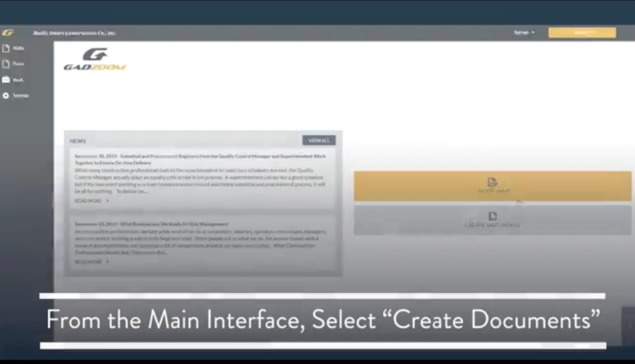Open the briefcase icon in left sidebar

[6, 80]
